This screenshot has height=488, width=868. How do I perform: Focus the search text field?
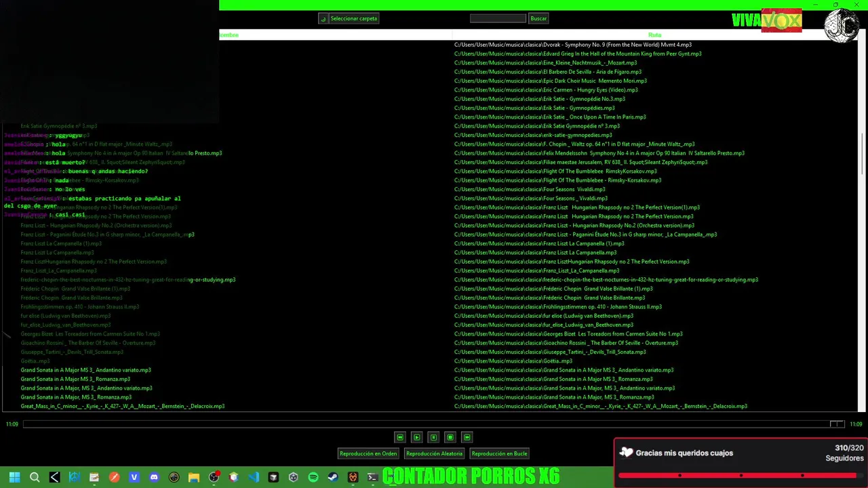point(498,18)
